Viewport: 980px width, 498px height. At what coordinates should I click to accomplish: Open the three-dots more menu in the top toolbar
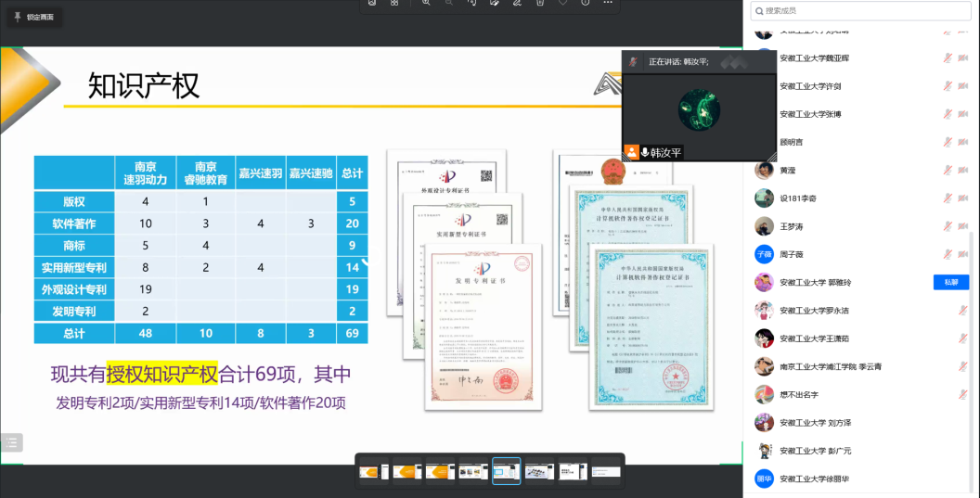607,3
